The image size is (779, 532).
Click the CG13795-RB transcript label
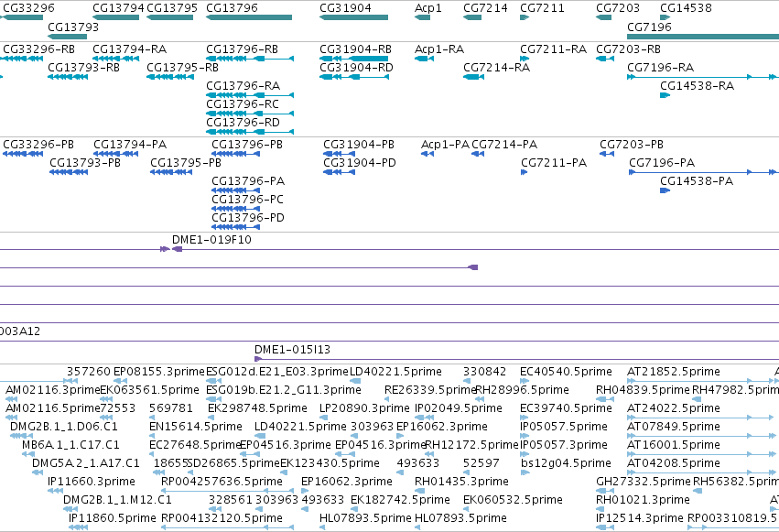[x=182, y=68]
